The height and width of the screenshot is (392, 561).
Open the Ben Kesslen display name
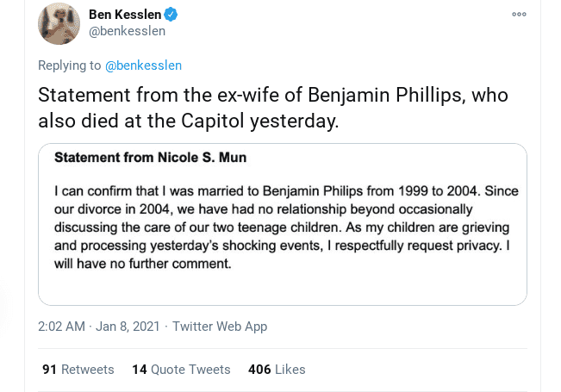(x=126, y=14)
